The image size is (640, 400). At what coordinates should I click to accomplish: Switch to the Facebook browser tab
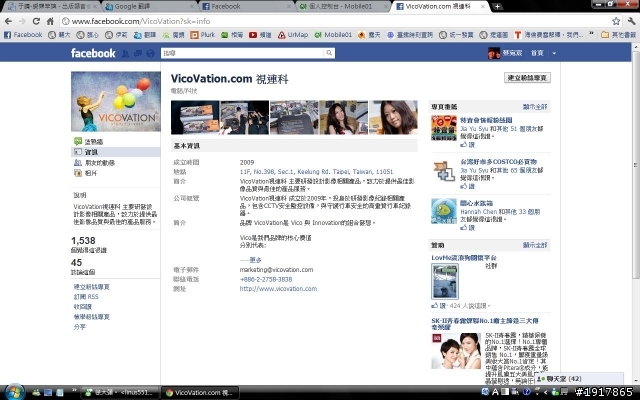click(247, 7)
